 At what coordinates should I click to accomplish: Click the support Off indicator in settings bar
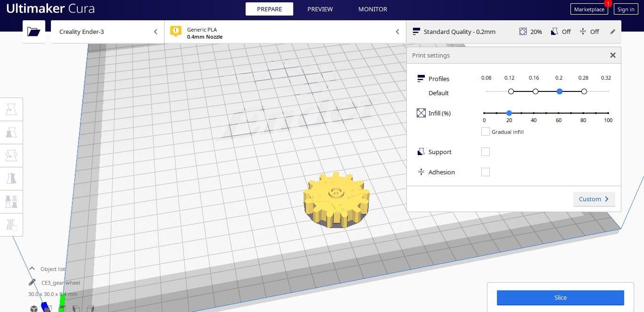(x=561, y=32)
